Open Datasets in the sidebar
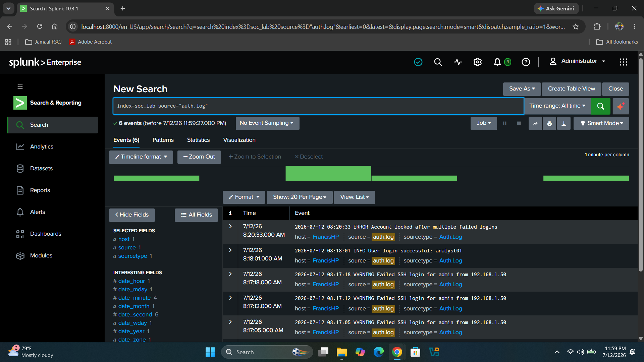 pyautogui.click(x=41, y=168)
